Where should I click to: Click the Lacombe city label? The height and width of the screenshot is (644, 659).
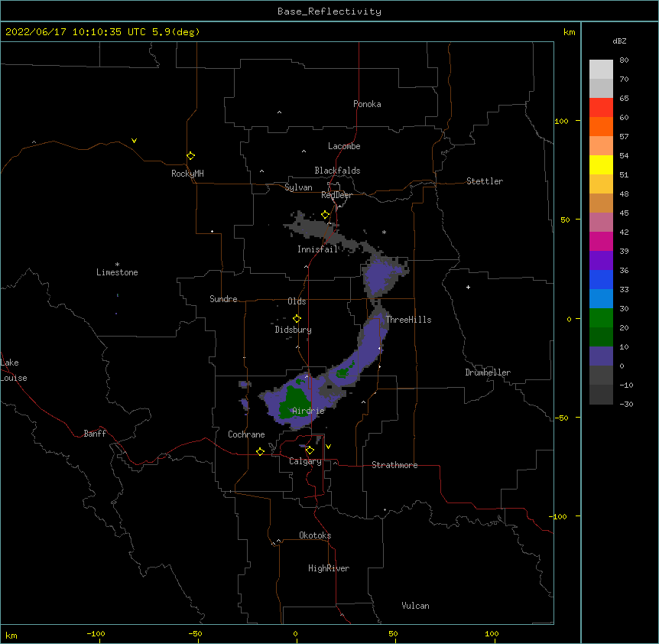click(x=344, y=146)
